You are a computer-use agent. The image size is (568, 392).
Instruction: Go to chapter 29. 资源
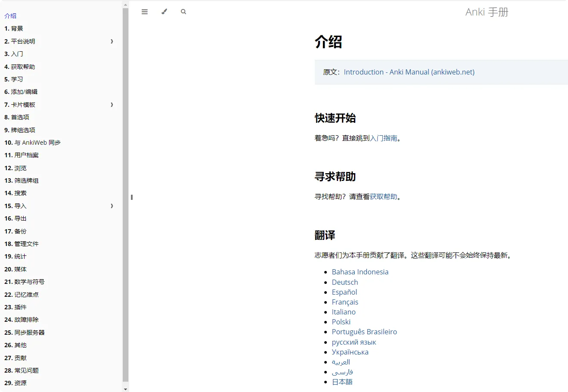pyautogui.click(x=16, y=383)
